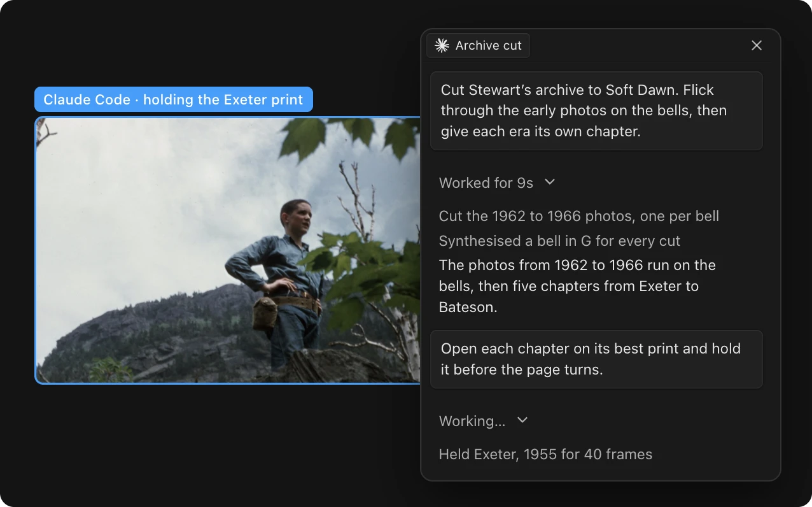Expand the Working… chevron

point(522,420)
